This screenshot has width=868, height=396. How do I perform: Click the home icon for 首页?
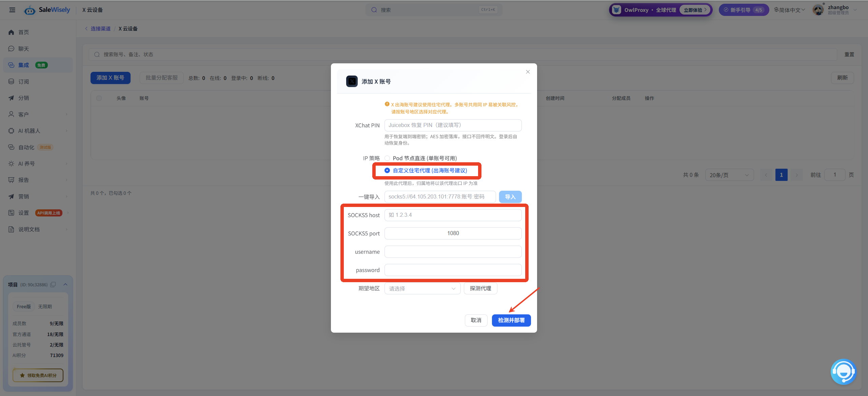pyautogui.click(x=11, y=32)
